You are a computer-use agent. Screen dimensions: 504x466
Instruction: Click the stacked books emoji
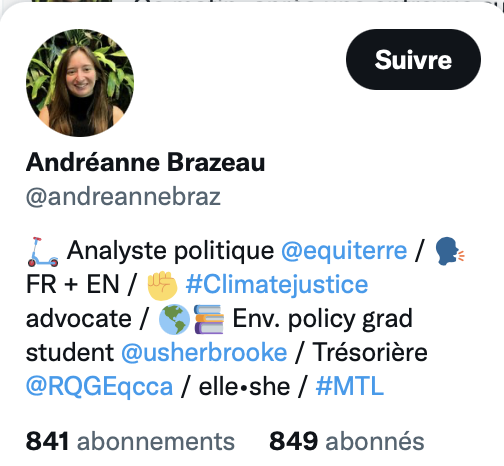click(x=209, y=319)
